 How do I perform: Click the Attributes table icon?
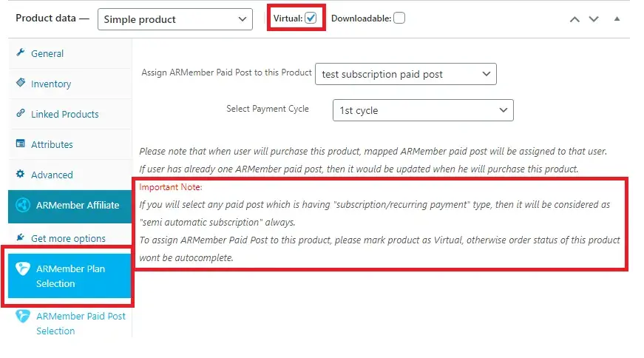coord(21,144)
